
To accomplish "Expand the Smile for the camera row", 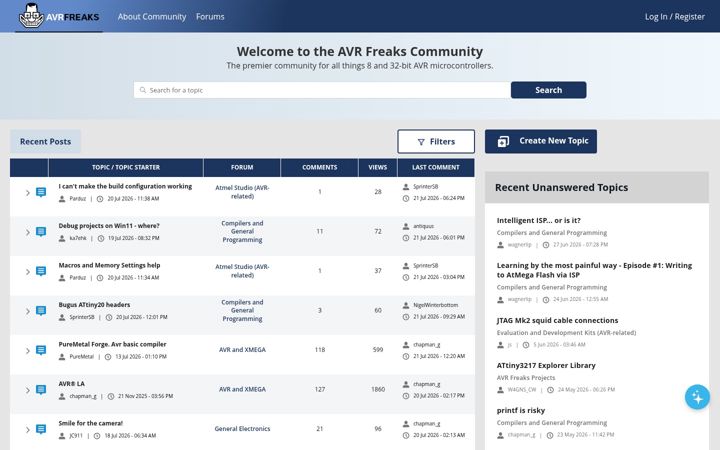I will [x=28, y=429].
